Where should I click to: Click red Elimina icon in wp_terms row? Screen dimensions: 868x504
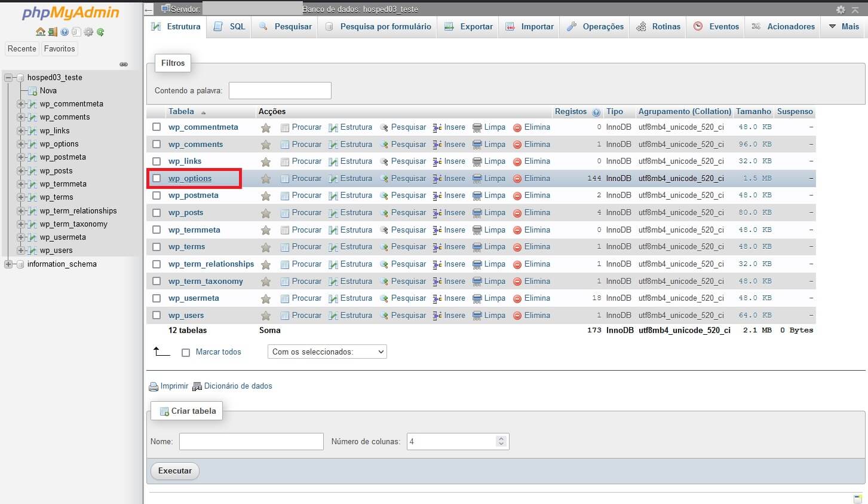[x=517, y=247]
